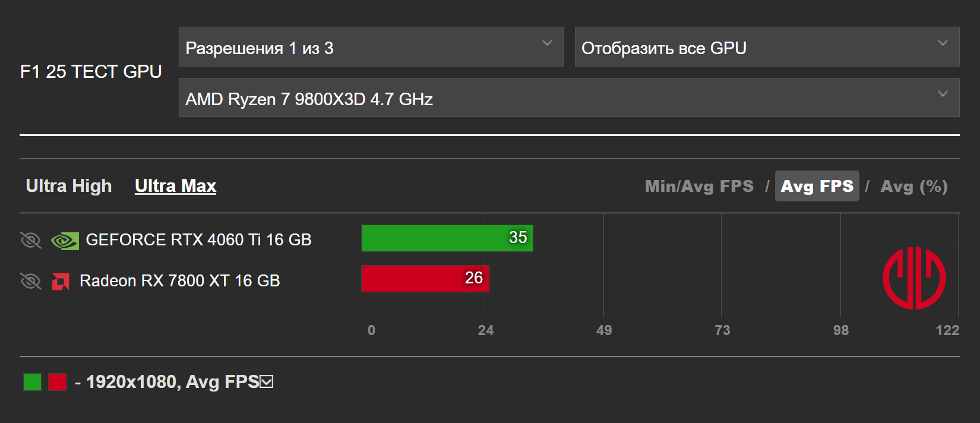Click the checkbox icon after Avg FPS legend
Screen dimensions: 980x423
(267, 381)
